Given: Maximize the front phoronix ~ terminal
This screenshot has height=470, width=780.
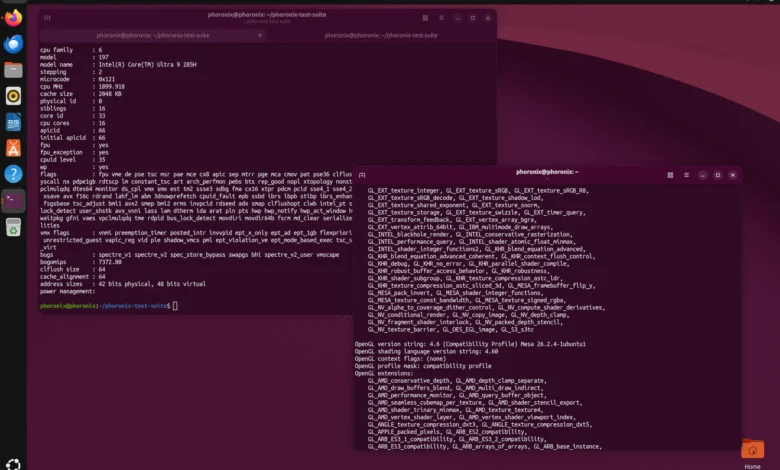Looking at the screenshot, I should [717, 175].
